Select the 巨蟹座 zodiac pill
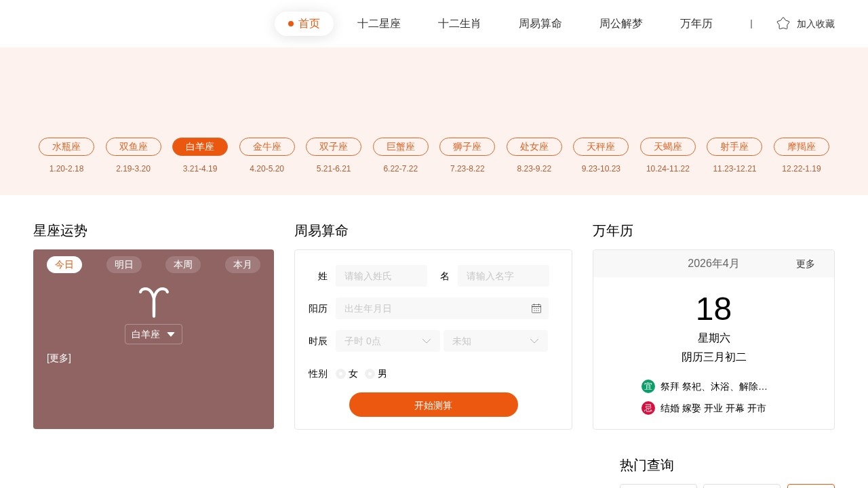The height and width of the screenshot is (488, 868). [400, 146]
